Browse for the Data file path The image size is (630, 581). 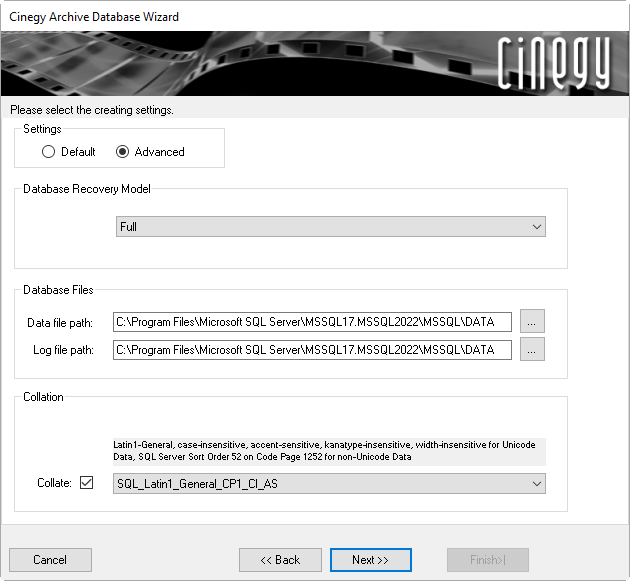click(x=532, y=321)
